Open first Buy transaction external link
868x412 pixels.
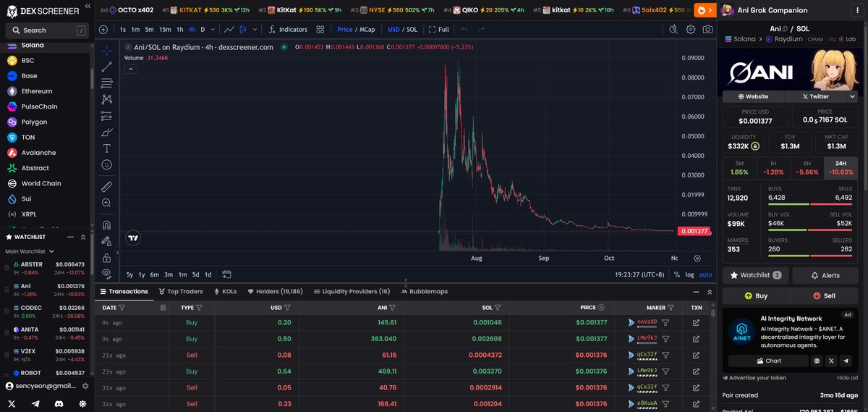point(696,322)
